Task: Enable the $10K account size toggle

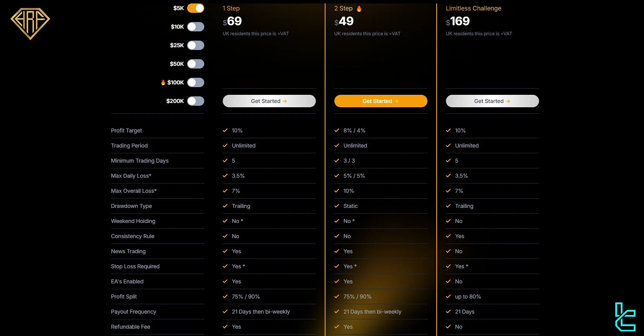Action: point(196,27)
